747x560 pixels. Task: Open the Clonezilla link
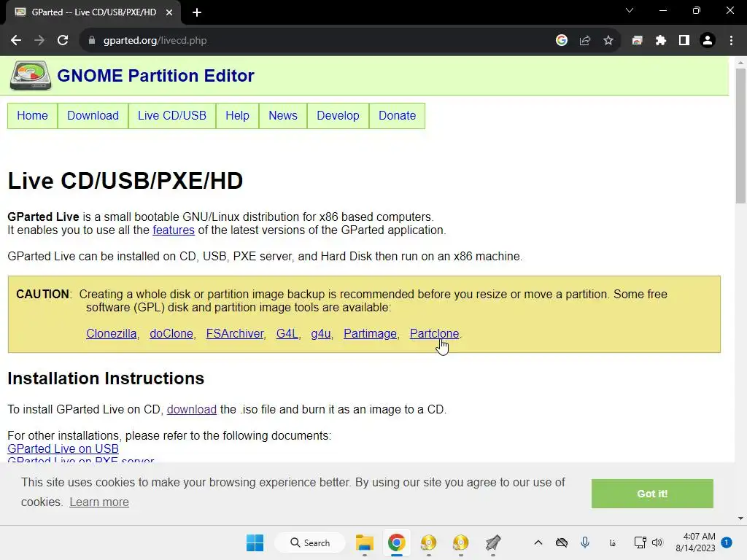[x=112, y=333]
